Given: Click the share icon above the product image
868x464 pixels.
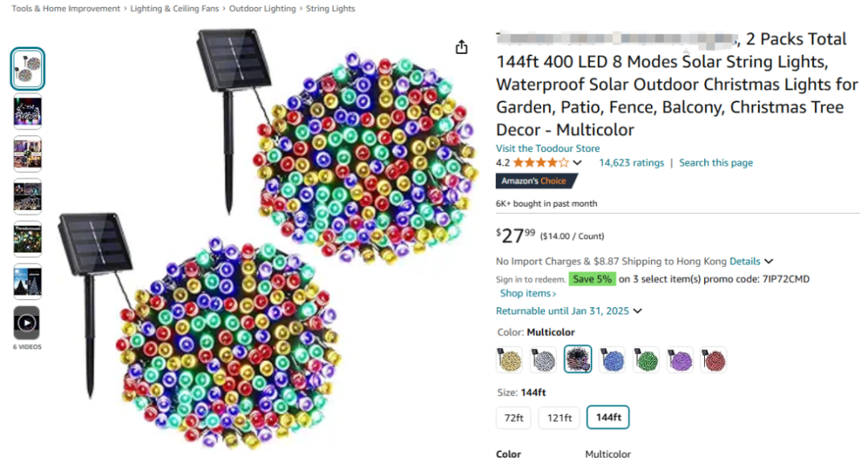Looking at the screenshot, I should coord(461,47).
